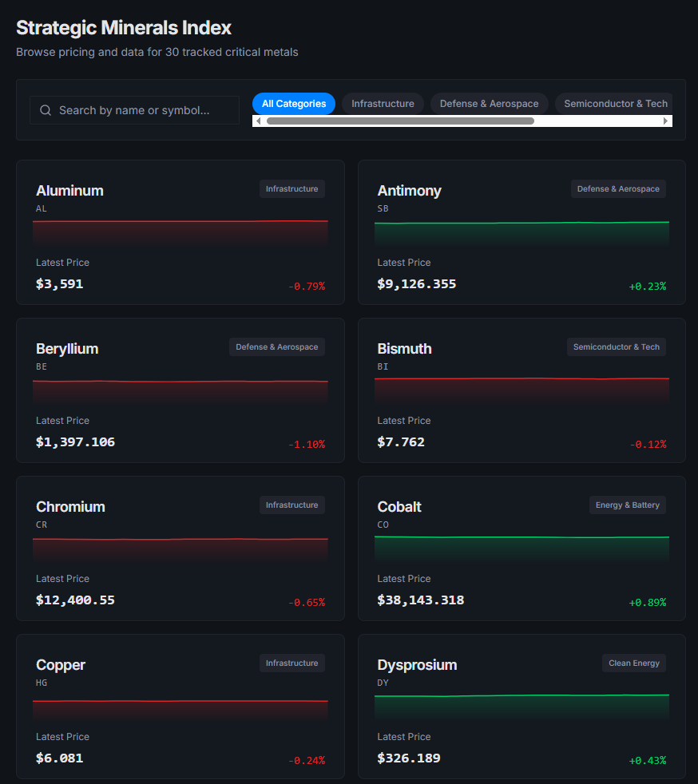Click the Clean Energy tag on Dysprosium

633,663
